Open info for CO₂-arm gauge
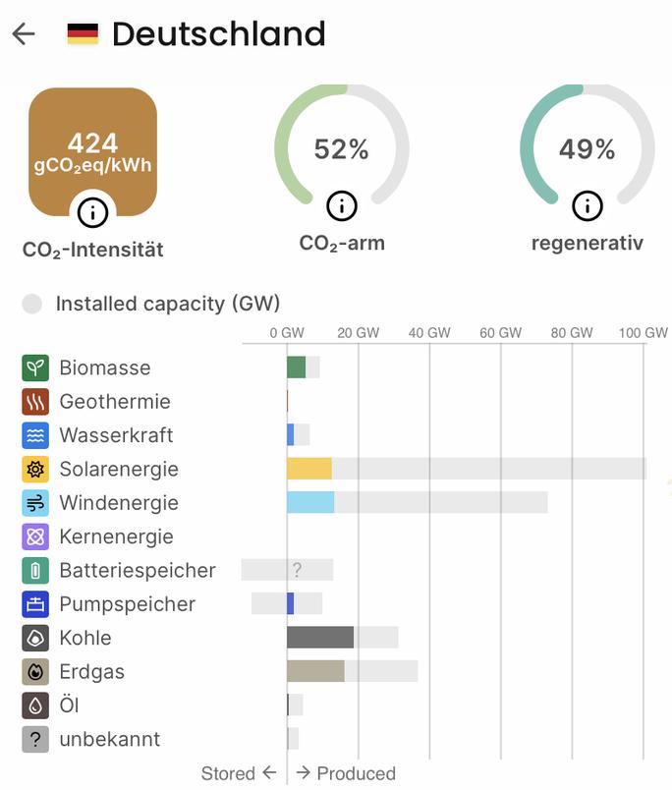 click(341, 205)
